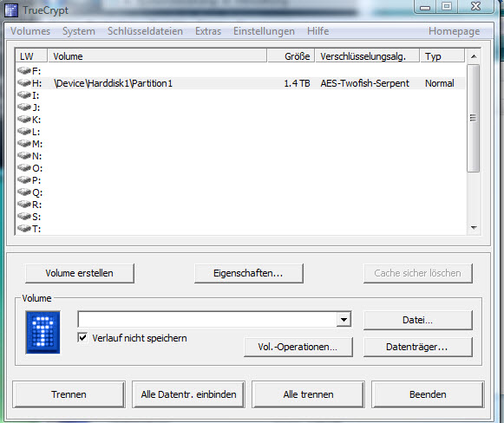Click the Typ column header
The height and width of the screenshot is (423, 504).
[x=442, y=55]
